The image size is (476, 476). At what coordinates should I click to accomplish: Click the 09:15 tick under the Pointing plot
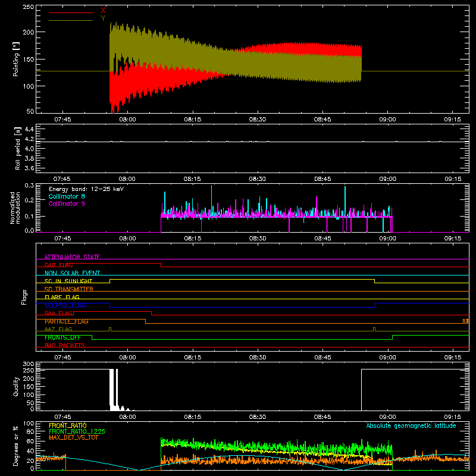[x=452, y=120]
